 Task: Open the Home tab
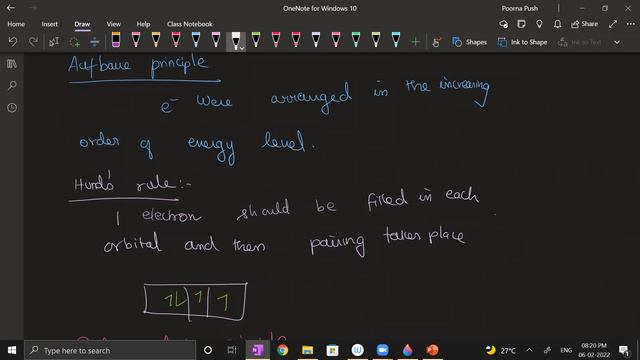pos(16,24)
